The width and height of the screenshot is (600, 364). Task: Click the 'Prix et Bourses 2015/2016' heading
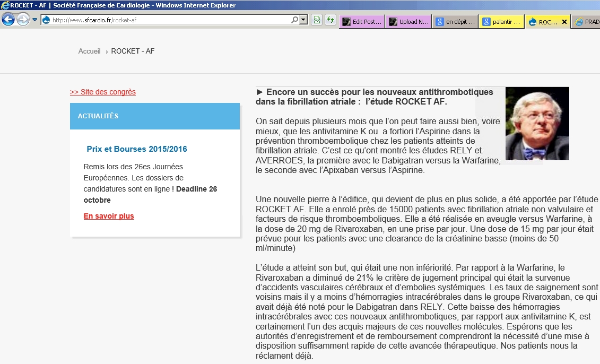click(137, 149)
